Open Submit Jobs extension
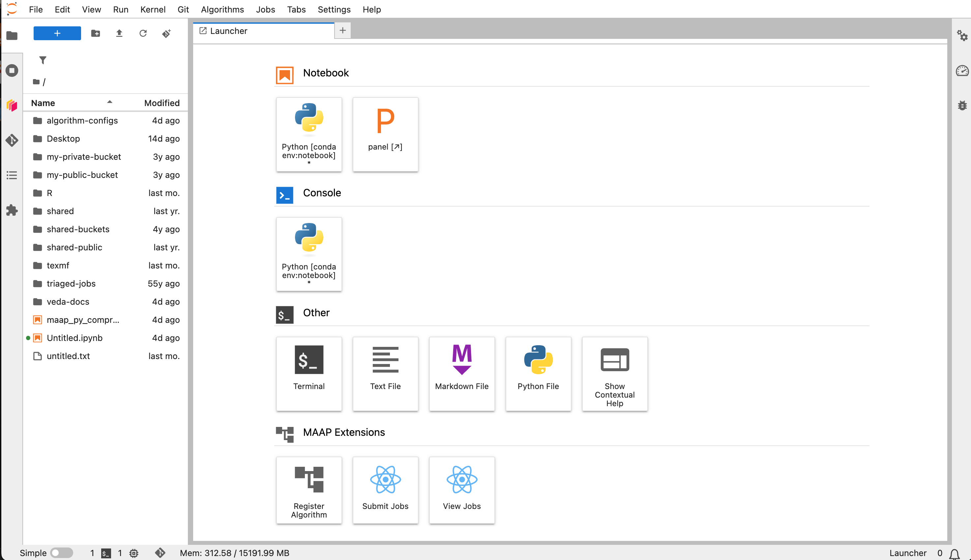971x560 pixels. click(x=385, y=490)
